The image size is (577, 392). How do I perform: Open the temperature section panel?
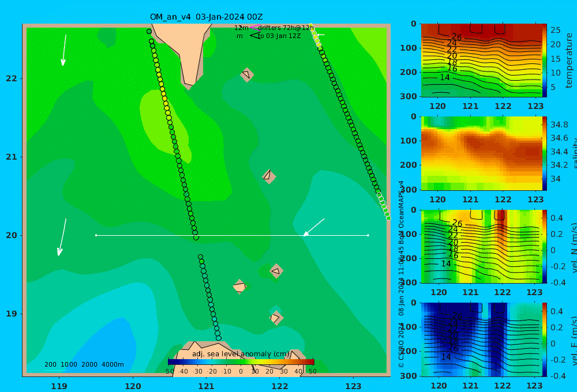click(x=481, y=61)
